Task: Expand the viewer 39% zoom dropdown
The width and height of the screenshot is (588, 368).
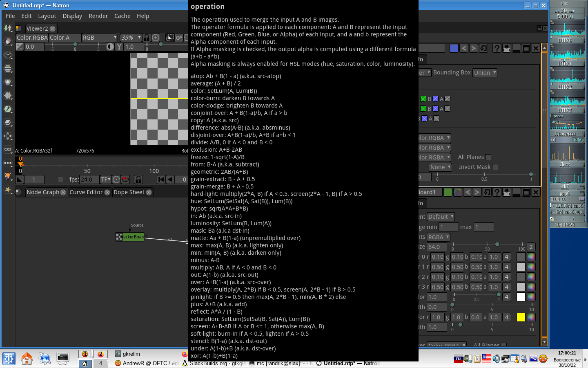Action: [131, 38]
